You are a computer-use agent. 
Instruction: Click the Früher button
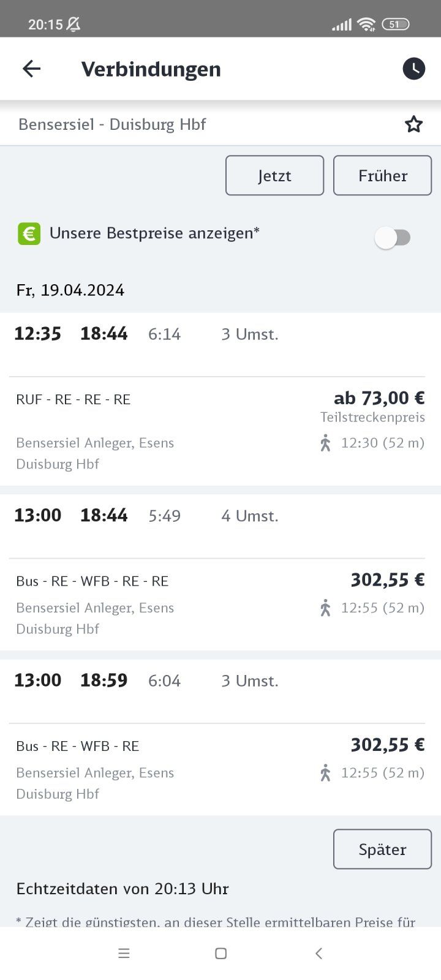[382, 176]
